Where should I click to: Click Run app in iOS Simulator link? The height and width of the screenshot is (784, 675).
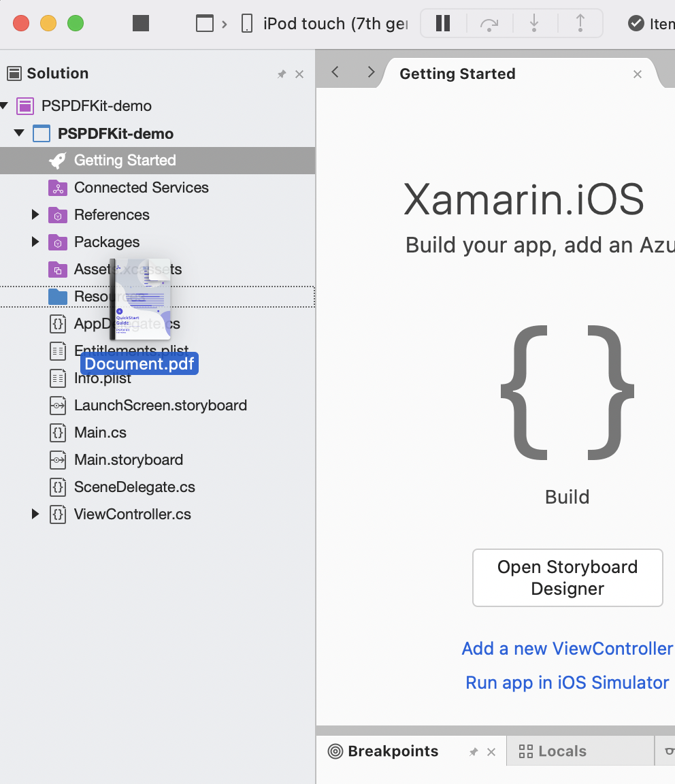[567, 683]
